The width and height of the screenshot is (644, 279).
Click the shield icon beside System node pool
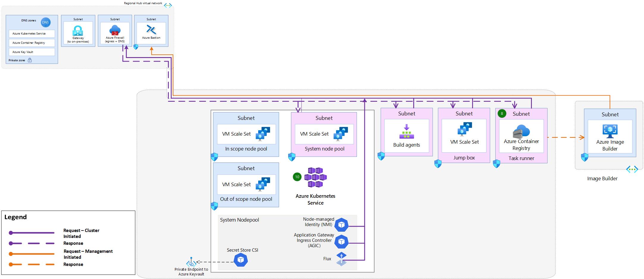pos(292,157)
